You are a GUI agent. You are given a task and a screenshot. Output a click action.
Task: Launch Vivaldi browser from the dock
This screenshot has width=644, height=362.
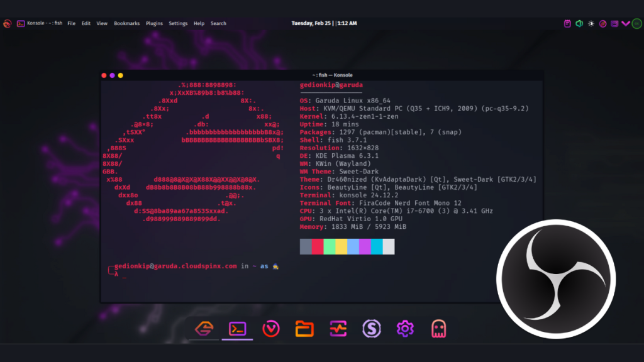pos(270,329)
